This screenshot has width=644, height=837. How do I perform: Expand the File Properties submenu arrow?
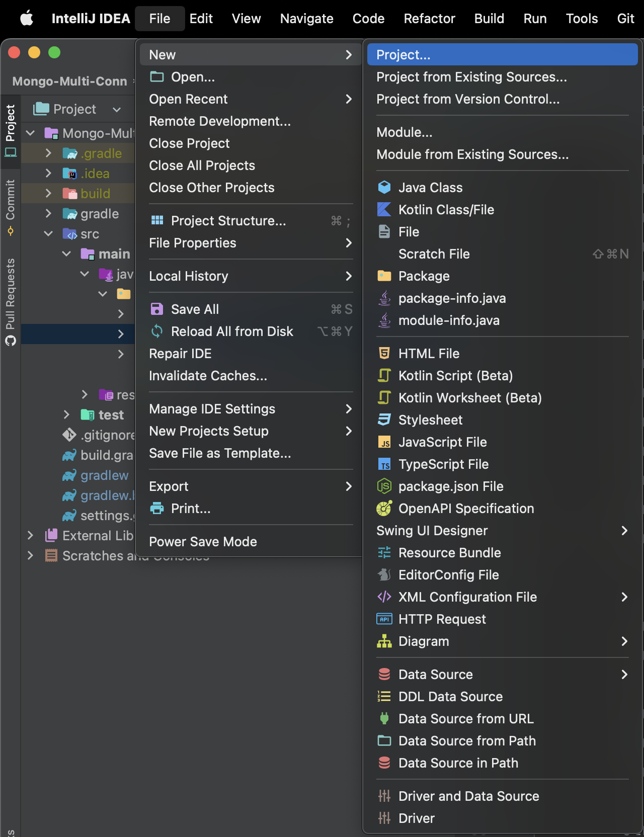pos(349,243)
